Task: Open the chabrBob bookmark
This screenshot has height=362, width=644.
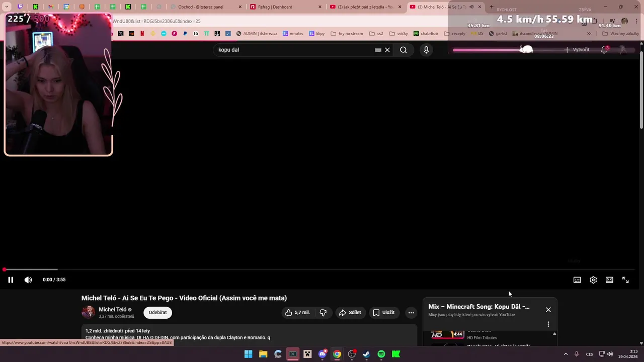Action: 426,34
